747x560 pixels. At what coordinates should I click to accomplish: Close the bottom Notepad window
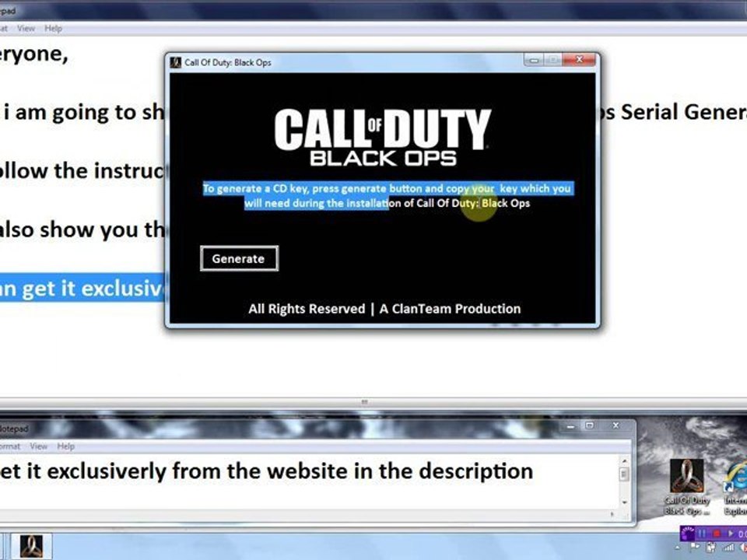[615, 425]
